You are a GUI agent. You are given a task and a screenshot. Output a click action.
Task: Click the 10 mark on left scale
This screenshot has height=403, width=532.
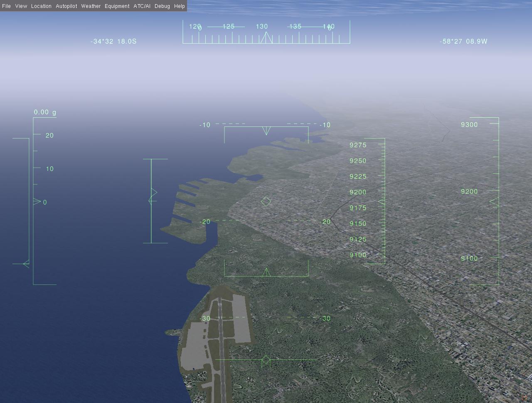click(49, 169)
